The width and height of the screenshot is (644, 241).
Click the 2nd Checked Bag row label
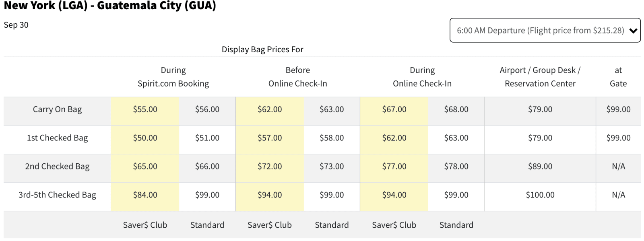[x=57, y=167]
